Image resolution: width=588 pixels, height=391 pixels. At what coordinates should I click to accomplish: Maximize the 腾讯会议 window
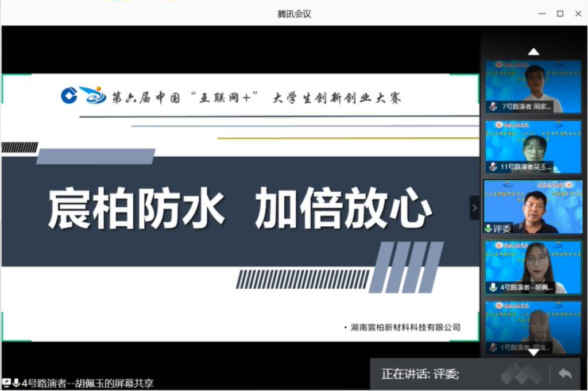[560, 14]
